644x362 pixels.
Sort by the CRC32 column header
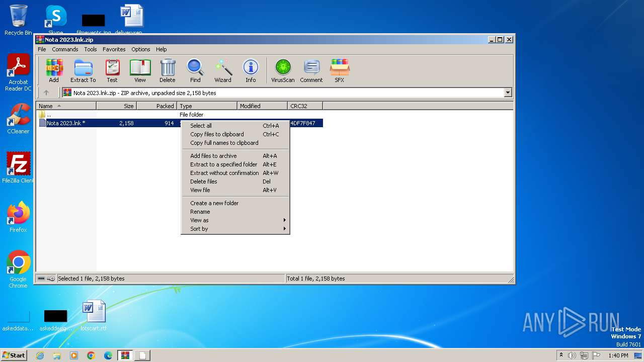pos(305,106)
